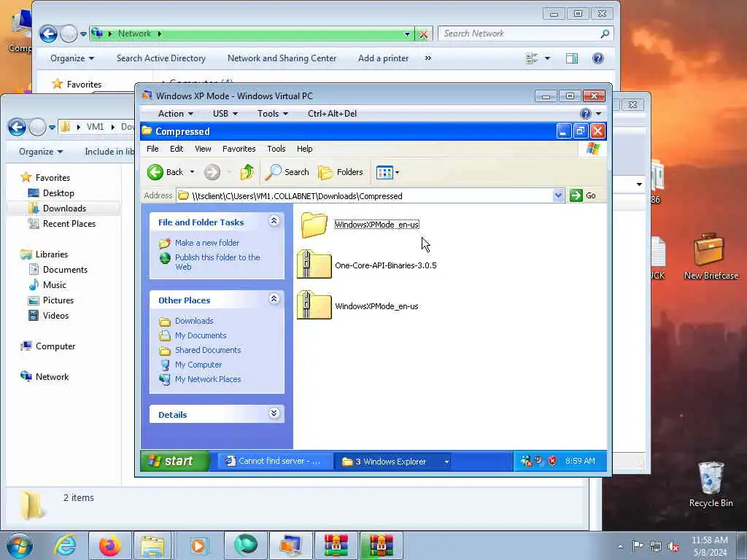Open the New Briefcase desktop icon
This screenshot has height=560, width=747.
click(711, 256)
